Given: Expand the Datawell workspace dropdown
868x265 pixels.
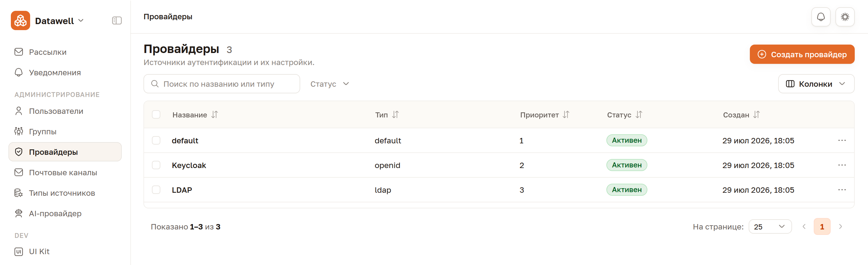Looking at the screenshot, I should click(x=59, y=20).
